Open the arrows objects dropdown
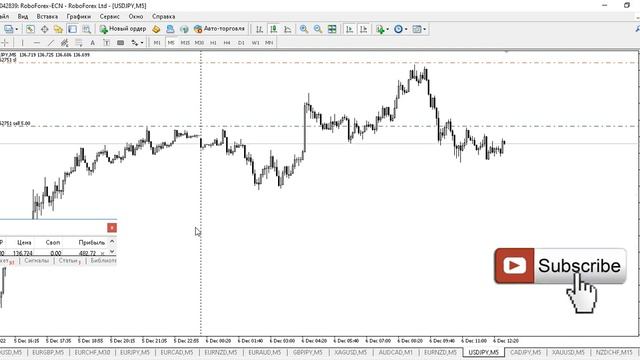 pyautogui.click(x=137, y=42)
